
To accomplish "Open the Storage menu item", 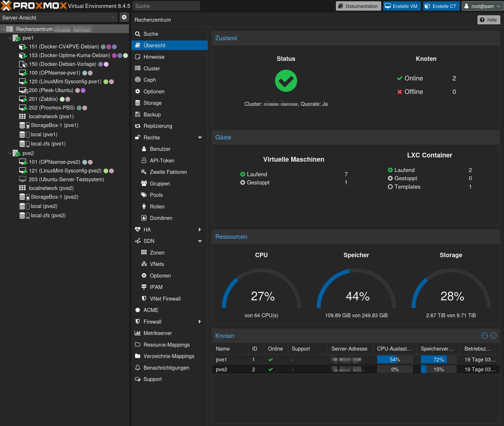I will coord(169,103).
